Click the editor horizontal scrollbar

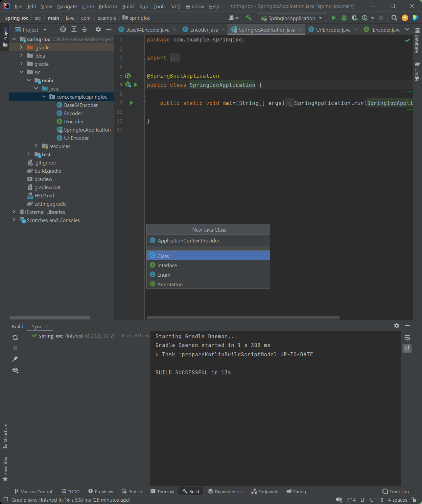243,318
